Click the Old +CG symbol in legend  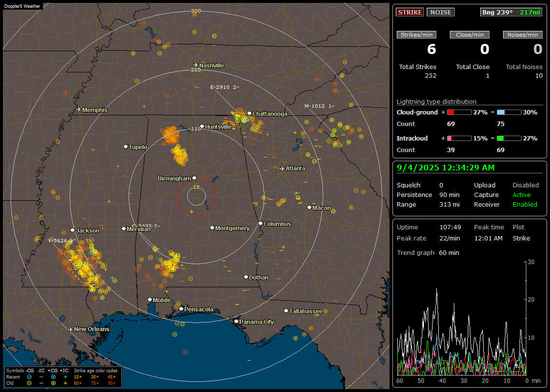(x=53, y=383)
